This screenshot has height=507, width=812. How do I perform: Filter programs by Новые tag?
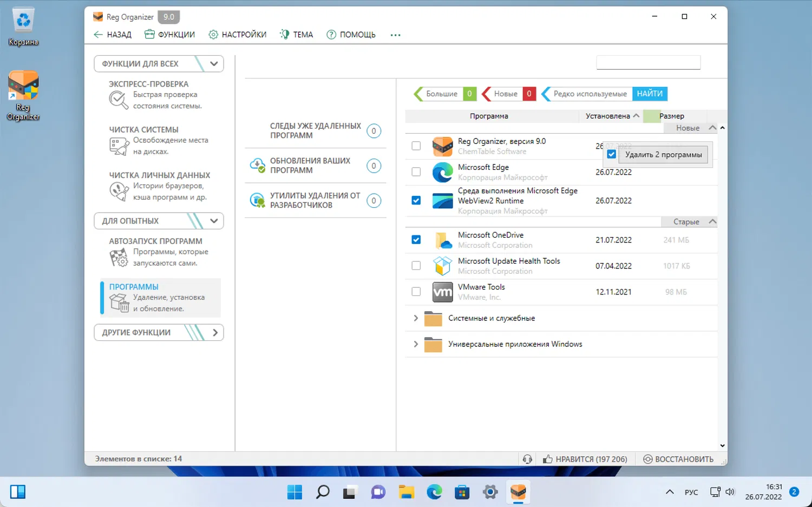tap(509, 94)
